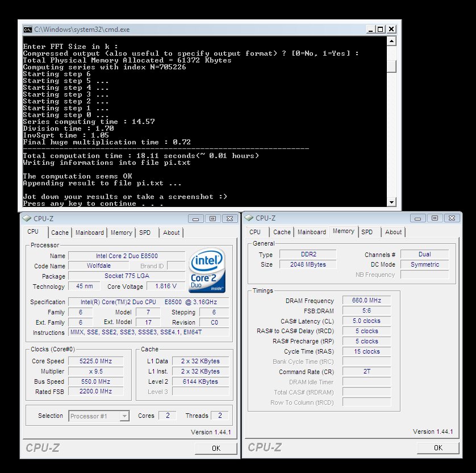
Task: Click the L1 Data value 2 x 32 KBytes
Action: coord(201,361)
